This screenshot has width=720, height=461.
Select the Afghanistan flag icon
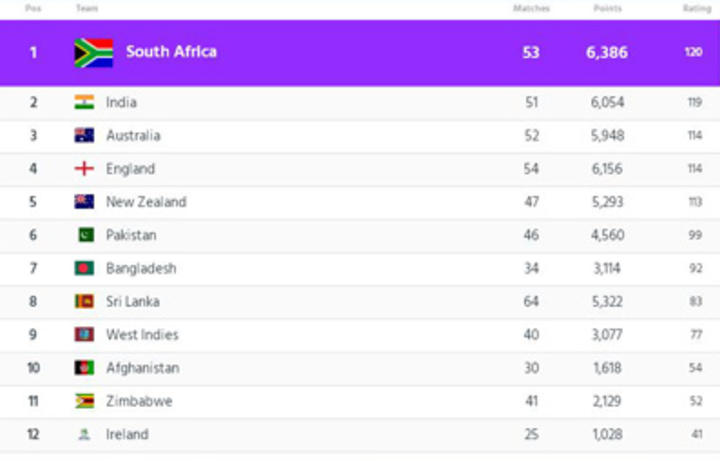(x=84, y=368)
